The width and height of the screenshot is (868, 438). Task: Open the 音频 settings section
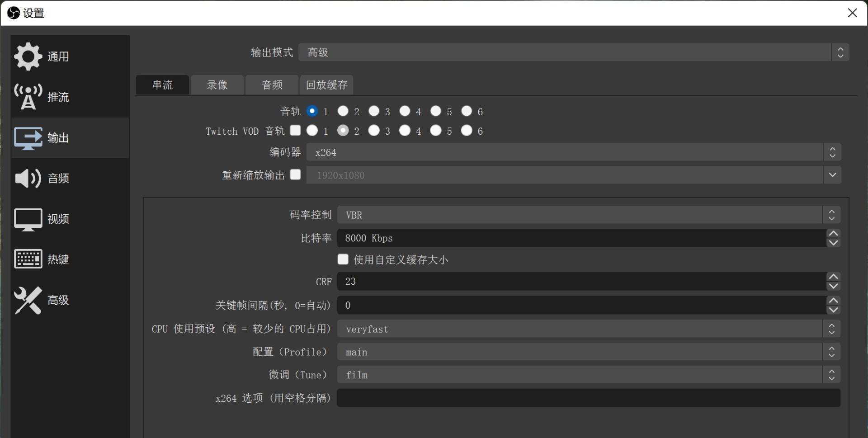[28, 178]
